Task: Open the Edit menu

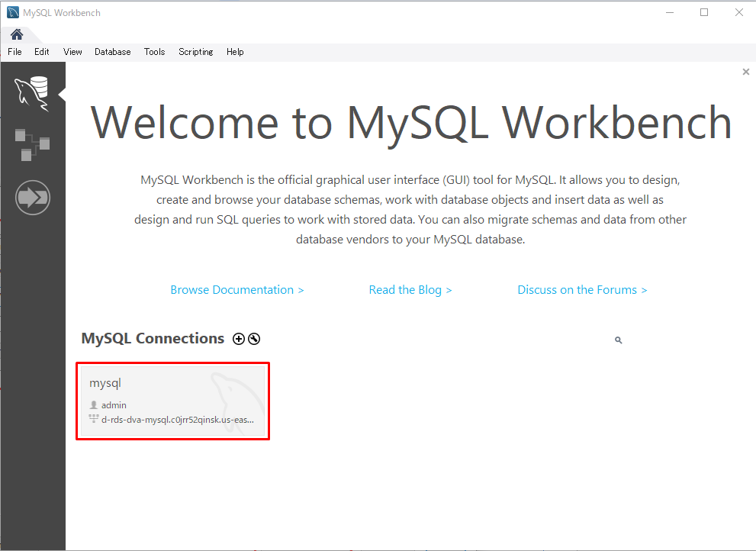Action: tap(41, 52)
